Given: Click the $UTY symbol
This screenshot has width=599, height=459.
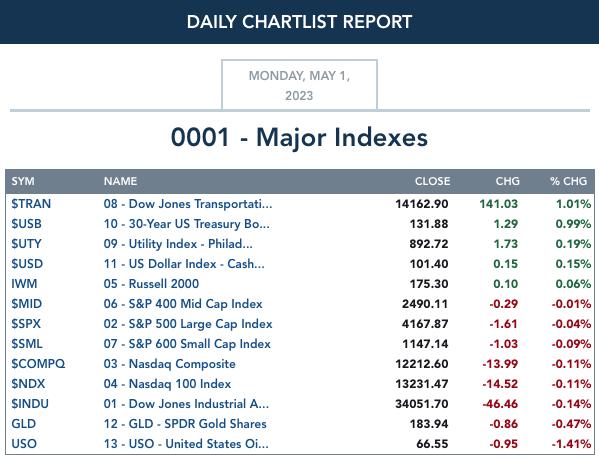Looking at the screenshot, I should coord(26,244).
